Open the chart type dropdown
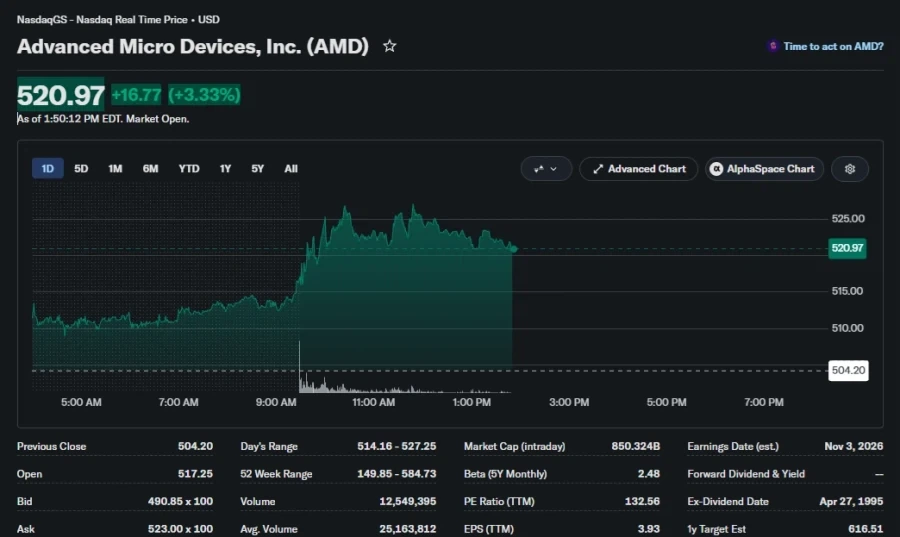 coord(546,169)
